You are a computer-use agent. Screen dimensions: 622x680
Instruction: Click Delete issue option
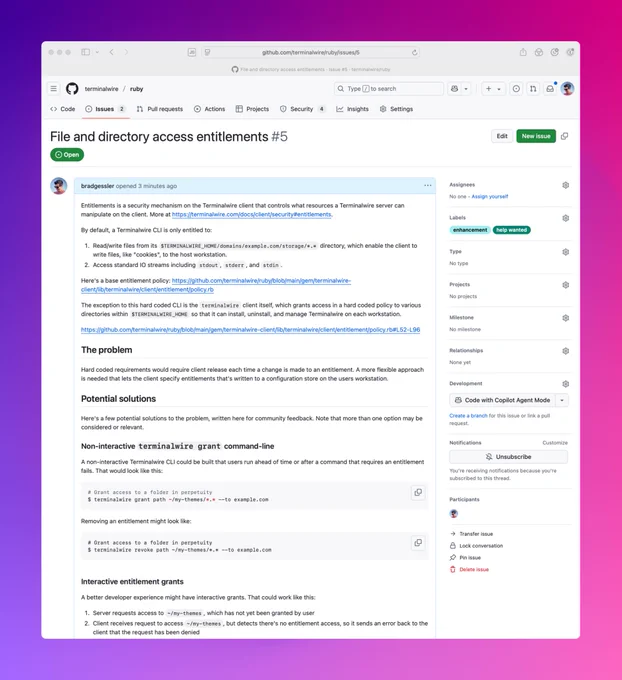coord(469,569)
